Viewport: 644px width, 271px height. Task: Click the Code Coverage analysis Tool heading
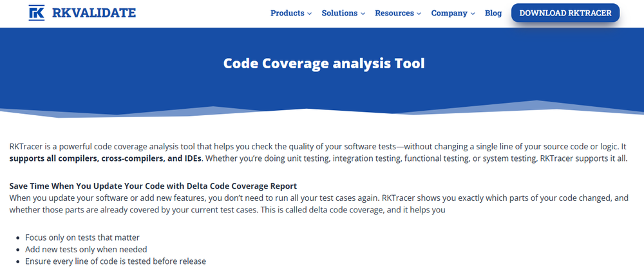324,64
